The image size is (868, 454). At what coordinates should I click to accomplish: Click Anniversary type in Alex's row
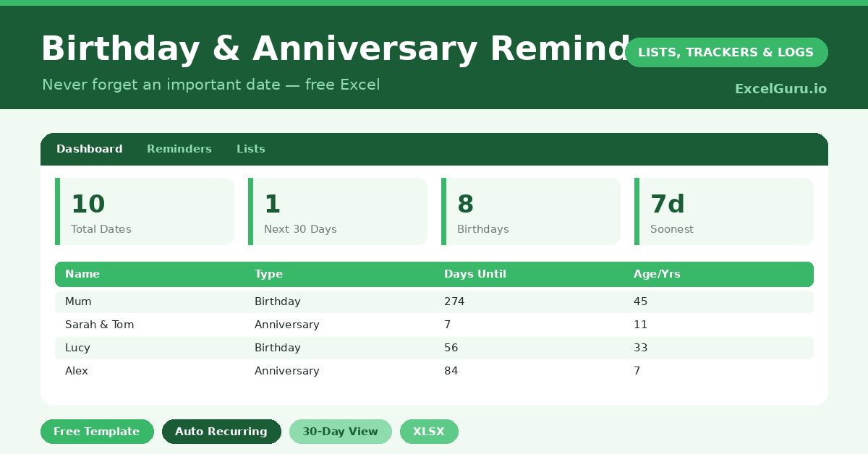point(287,371)
